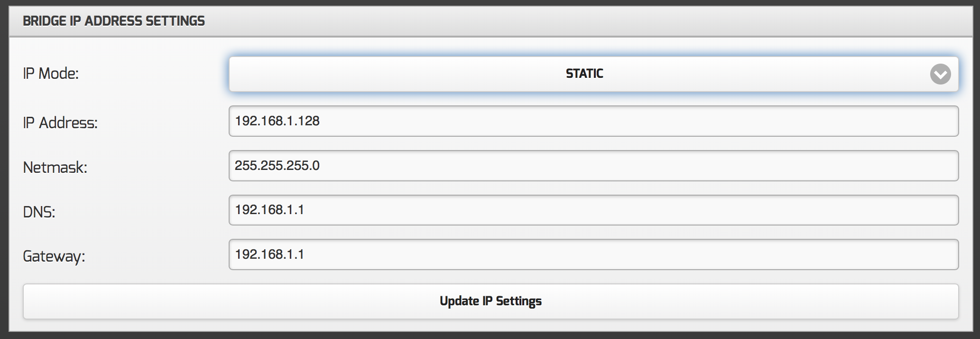Click the "Gateway:" label
980x339 pixels.
click(54, 256)
